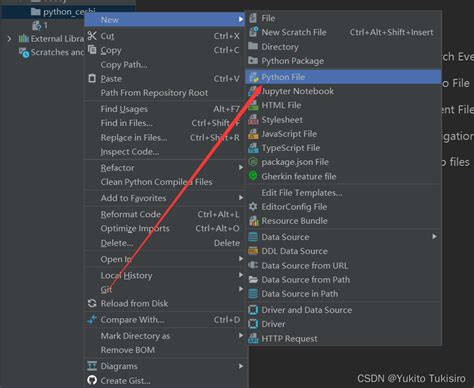
Task: Click the Diagrams icon
Action: 92,366
